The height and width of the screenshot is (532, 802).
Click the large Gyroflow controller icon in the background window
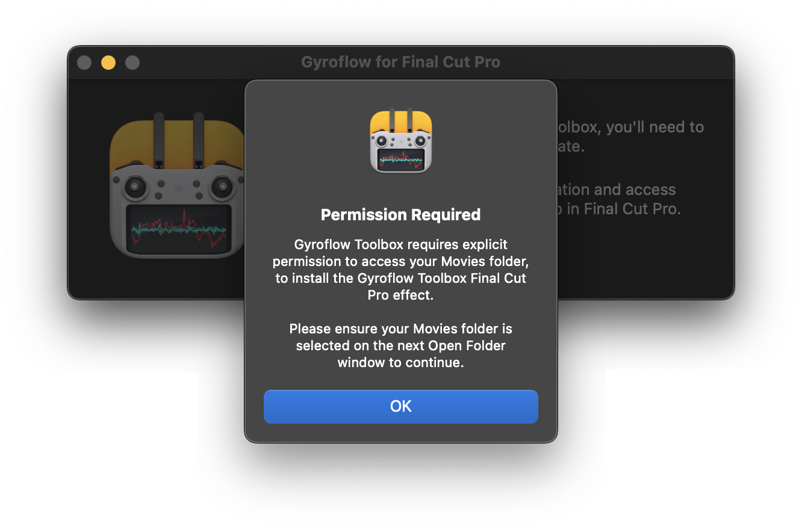coord(178,186)
